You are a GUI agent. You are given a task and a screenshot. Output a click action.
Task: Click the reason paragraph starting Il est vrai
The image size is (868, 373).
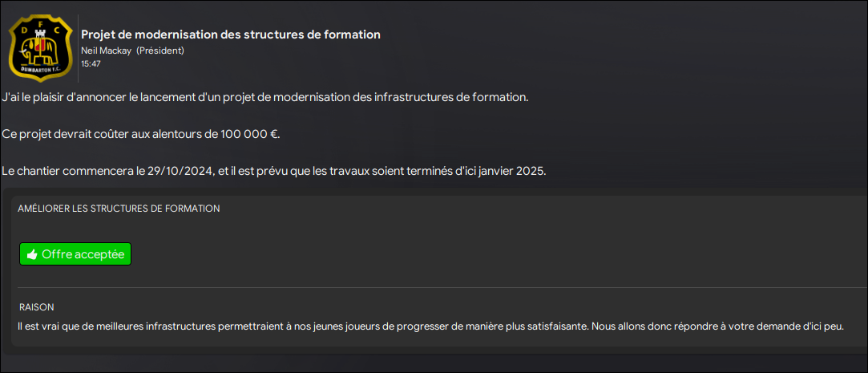coord(430,326)
